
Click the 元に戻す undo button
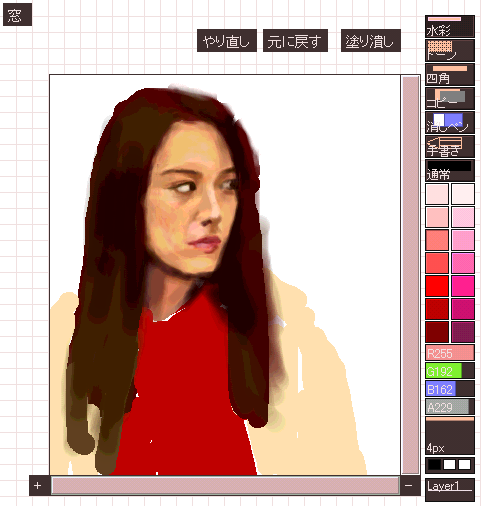click(295, 41)
